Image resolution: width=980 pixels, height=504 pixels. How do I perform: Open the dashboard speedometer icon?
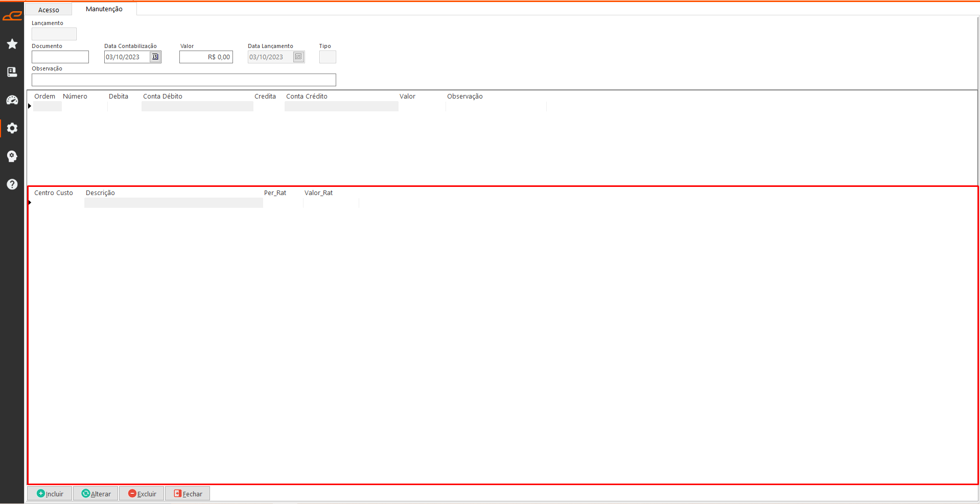click(x=12, y=100)
